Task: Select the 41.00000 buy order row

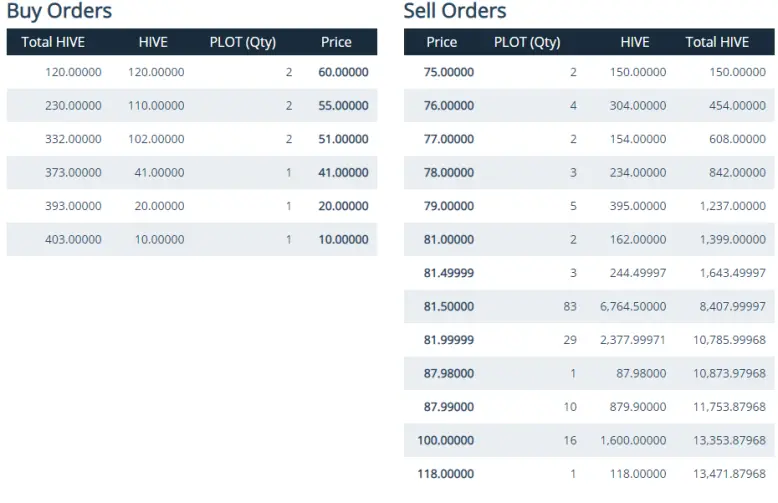Action: click(192, 173)
